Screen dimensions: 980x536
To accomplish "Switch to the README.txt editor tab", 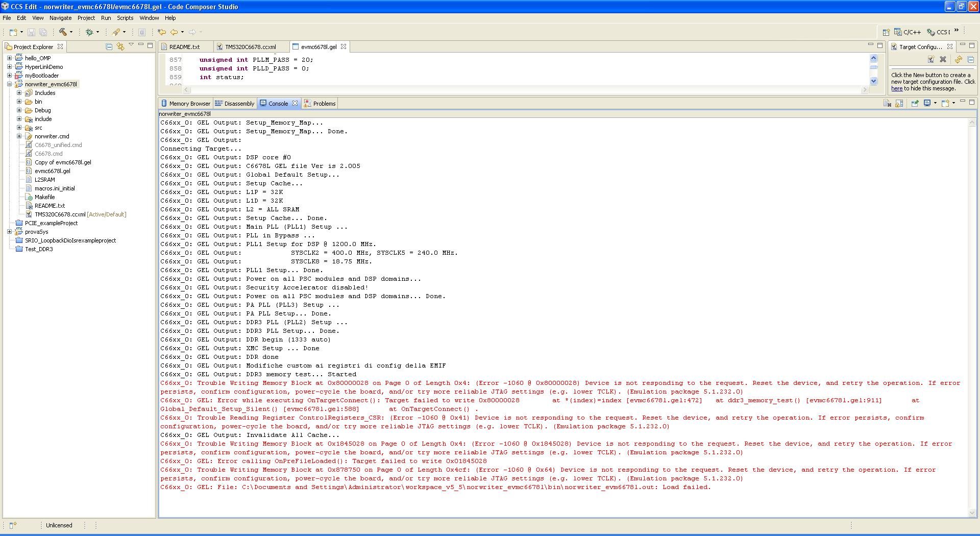I will [184, 47].
